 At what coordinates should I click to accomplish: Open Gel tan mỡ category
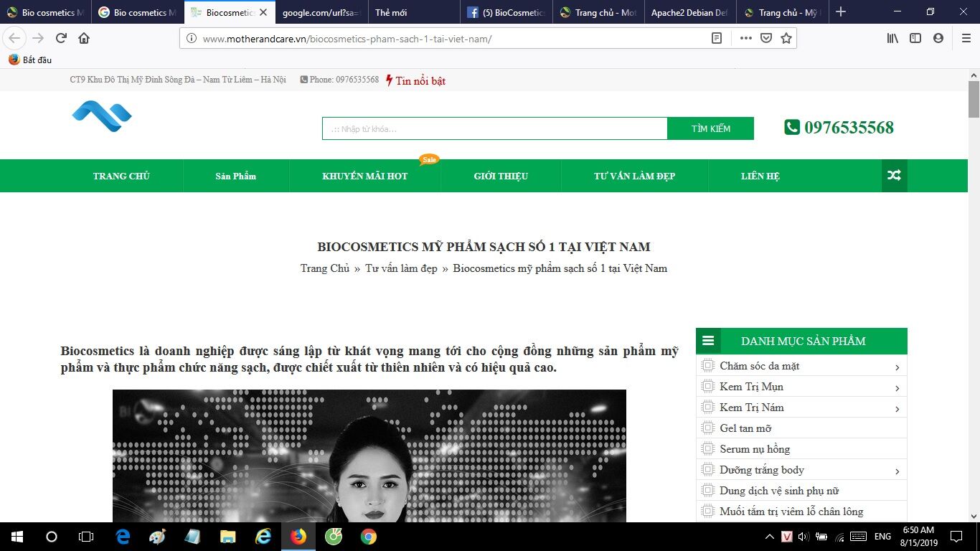pyautogui.click(x=746, y=428)
